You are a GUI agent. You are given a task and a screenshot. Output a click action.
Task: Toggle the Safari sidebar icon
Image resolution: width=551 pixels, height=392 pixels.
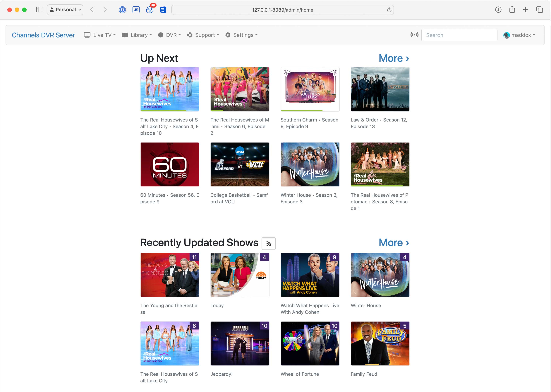click(40, 10)
